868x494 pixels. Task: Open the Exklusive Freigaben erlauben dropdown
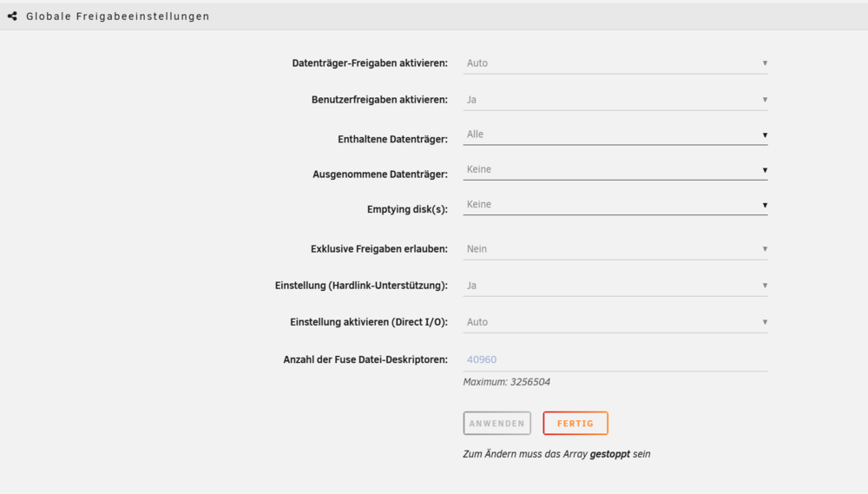(x=615, y=249)
